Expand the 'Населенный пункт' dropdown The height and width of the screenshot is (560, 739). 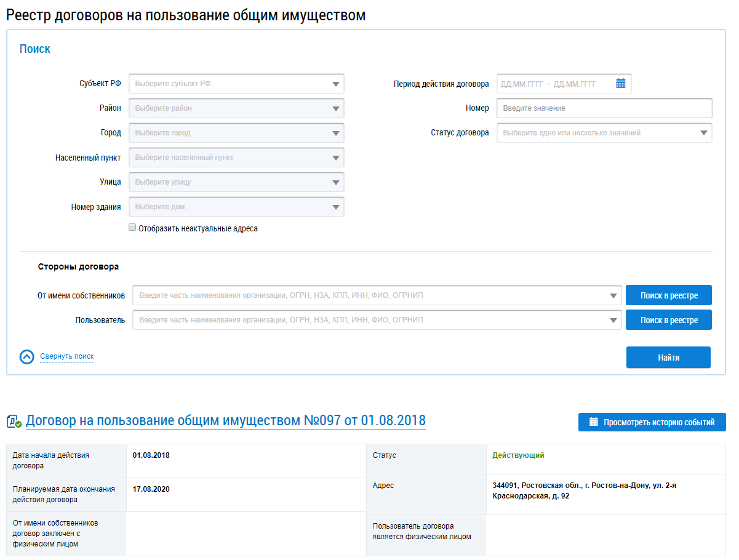pyautogui.click(x=236, y=158)
